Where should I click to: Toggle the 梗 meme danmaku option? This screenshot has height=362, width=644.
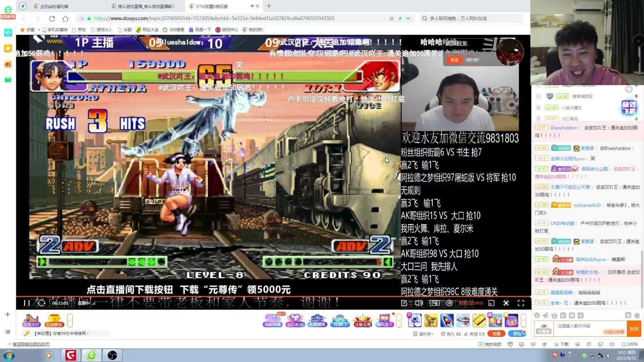(x=572, y=315)
